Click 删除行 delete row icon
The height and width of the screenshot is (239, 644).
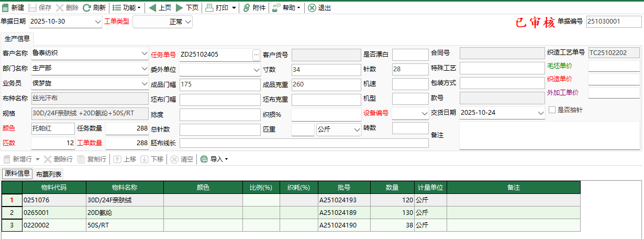[47, 159]
